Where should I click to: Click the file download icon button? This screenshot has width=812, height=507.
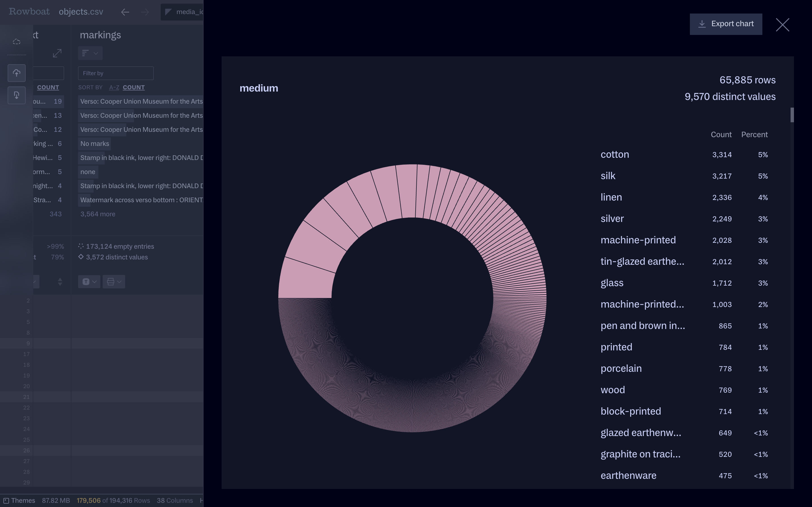[16, 95]
